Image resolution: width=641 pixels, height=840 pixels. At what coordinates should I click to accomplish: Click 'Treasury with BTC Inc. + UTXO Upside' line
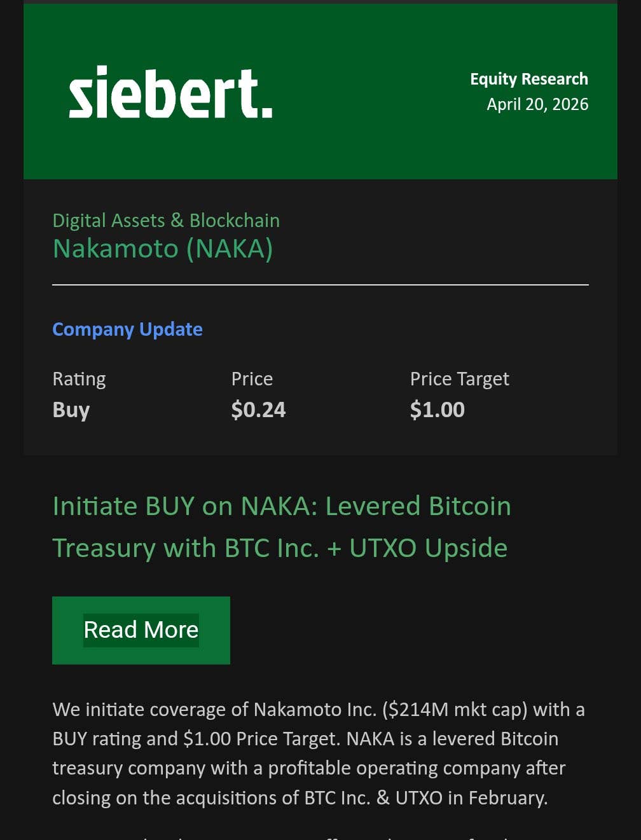pos(280,548)
